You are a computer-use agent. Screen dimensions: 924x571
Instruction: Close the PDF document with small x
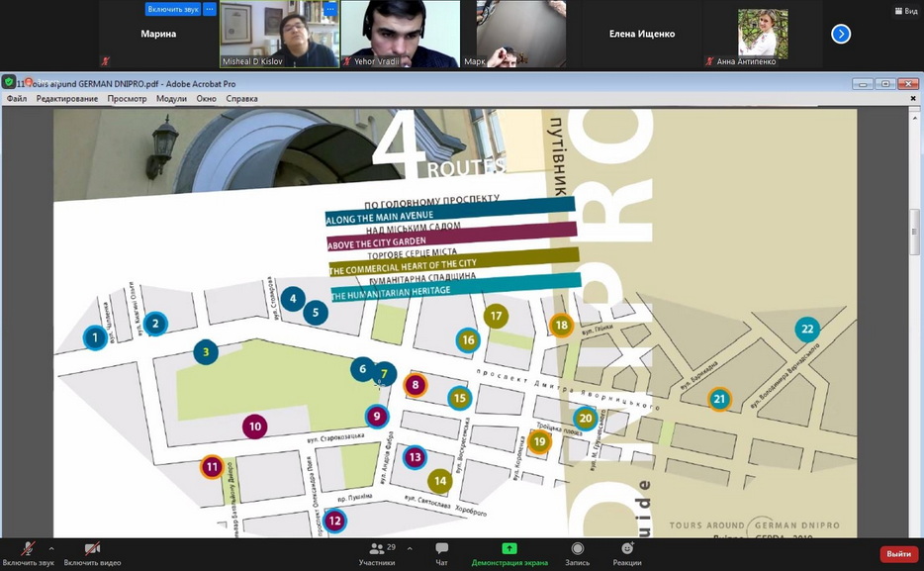(913, 98)
